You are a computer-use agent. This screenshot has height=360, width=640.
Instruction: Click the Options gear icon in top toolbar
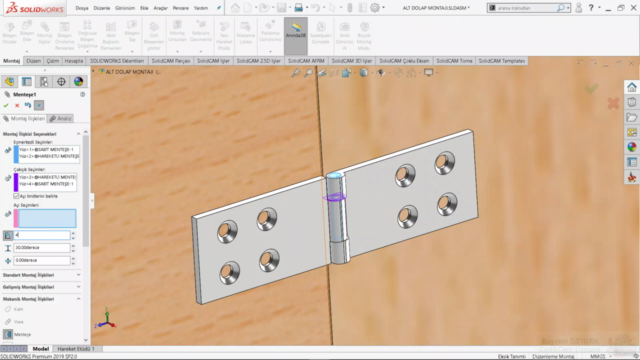click(375, 7)
